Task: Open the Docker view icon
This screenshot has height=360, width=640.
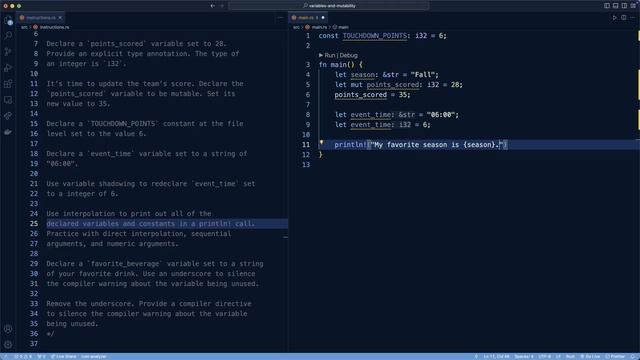Action: tap(8, 132)
